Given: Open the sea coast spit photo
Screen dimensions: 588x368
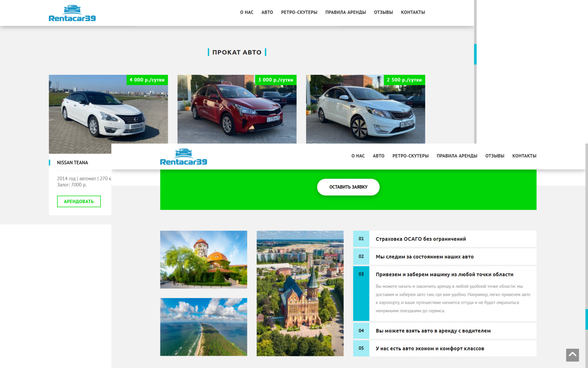Looking at the screenshot, I should 203,327.
